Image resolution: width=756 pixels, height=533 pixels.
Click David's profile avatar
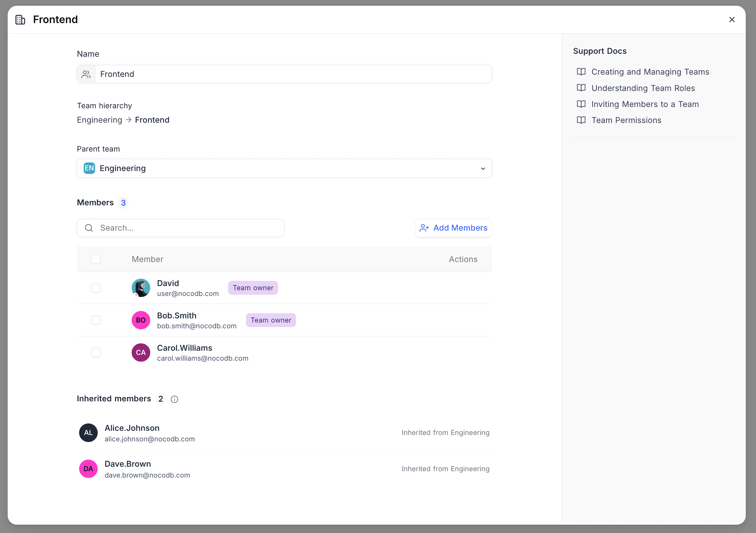click(141, 288)
